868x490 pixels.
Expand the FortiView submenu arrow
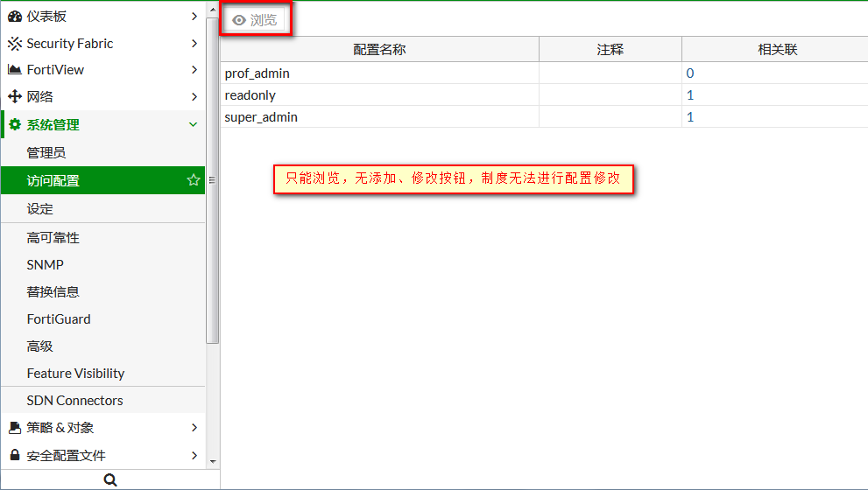[194, 70]
